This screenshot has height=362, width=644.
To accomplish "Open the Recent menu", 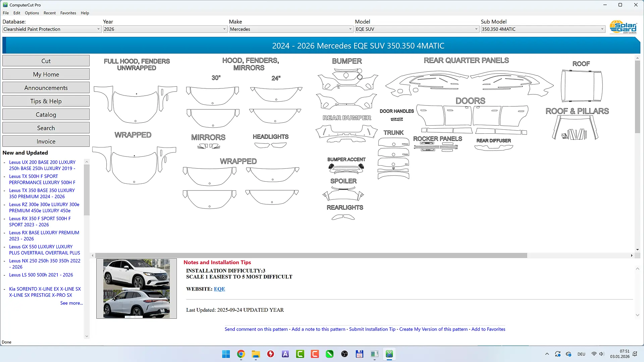I will tap(50, 13).
